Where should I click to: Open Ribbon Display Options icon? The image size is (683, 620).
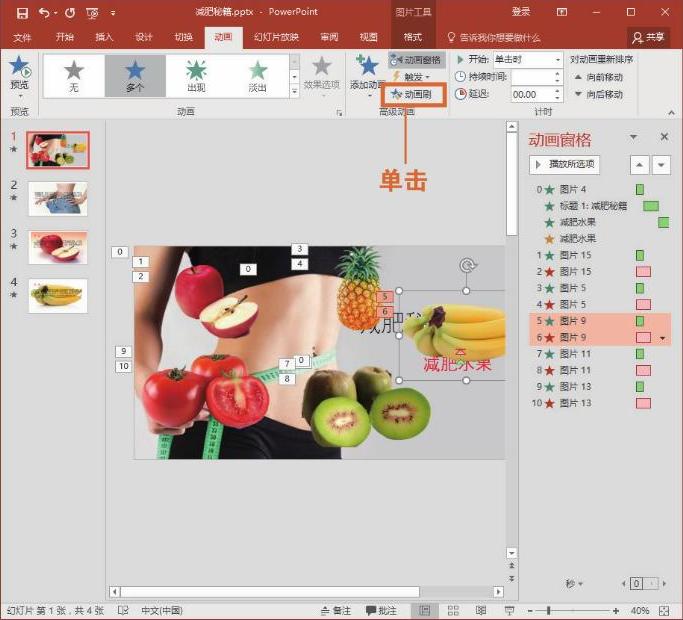tap(562, 12)
